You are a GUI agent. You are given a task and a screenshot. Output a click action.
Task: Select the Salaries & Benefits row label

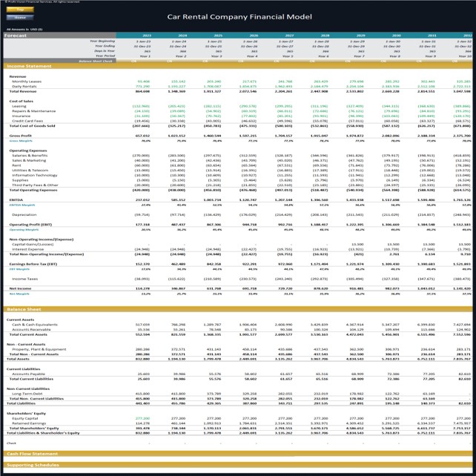(30, 155)
